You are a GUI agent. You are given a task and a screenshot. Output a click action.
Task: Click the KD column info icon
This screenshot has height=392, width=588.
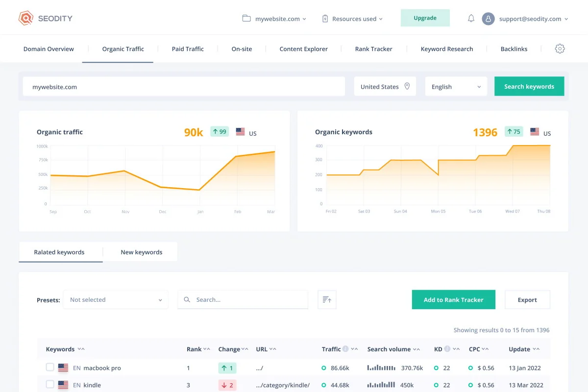tap(447, 349)
